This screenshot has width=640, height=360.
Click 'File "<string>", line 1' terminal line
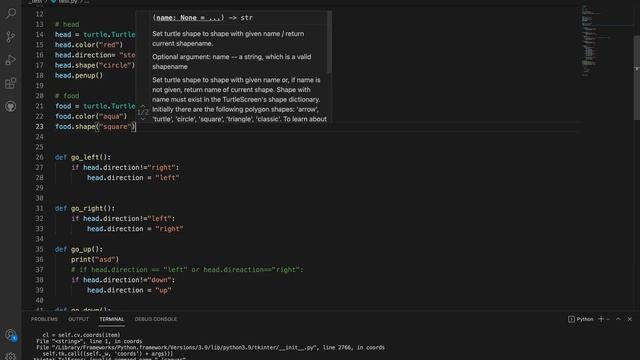coord(89,341)
